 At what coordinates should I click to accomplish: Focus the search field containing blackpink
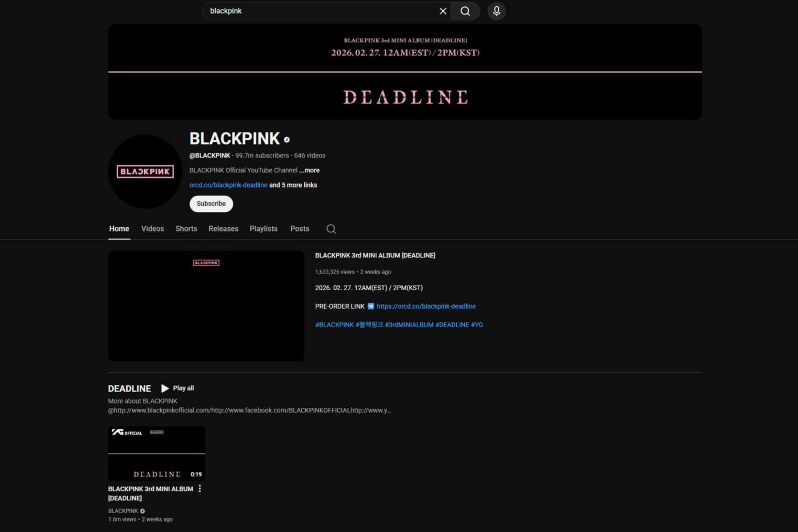click(319, 11)
